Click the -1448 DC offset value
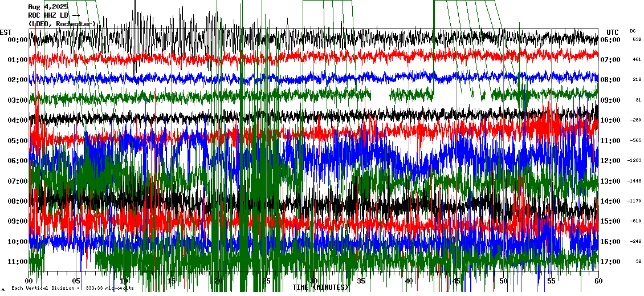 click(634, 181)
